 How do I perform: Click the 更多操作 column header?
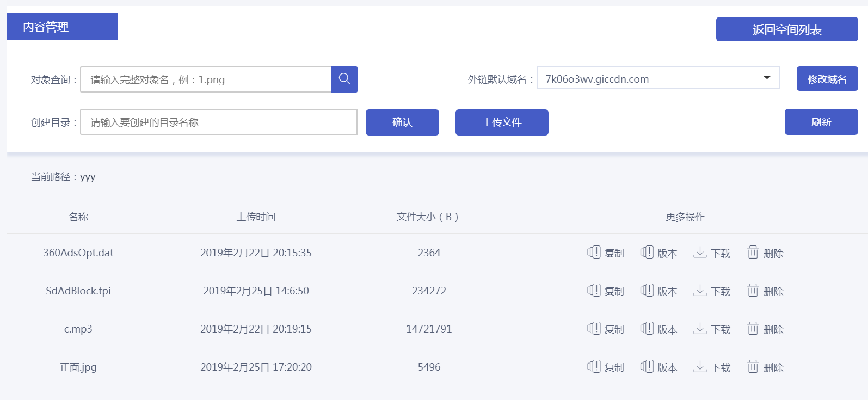[x=685, y=217]
